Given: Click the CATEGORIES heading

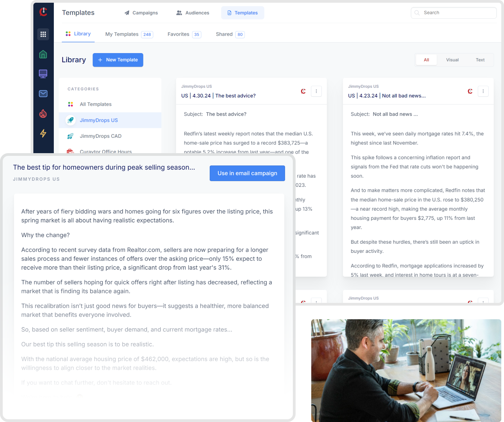Looking at the screenshot, I should 83,89.
